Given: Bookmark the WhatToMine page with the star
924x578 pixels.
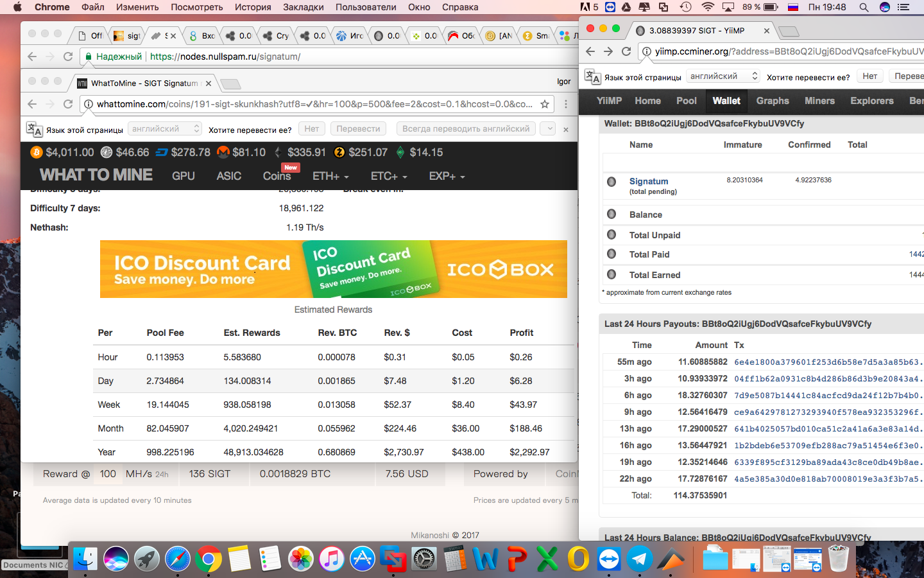Looking at the screenshot, I should tap(545, 104).
